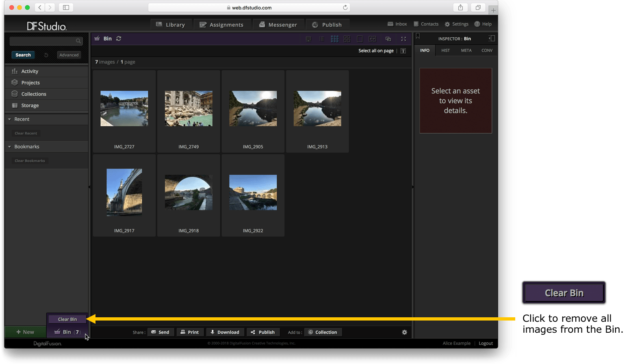Enter fullscreen view mode
The height and width of the screenshot is (364, 642).
click(403, 39)
